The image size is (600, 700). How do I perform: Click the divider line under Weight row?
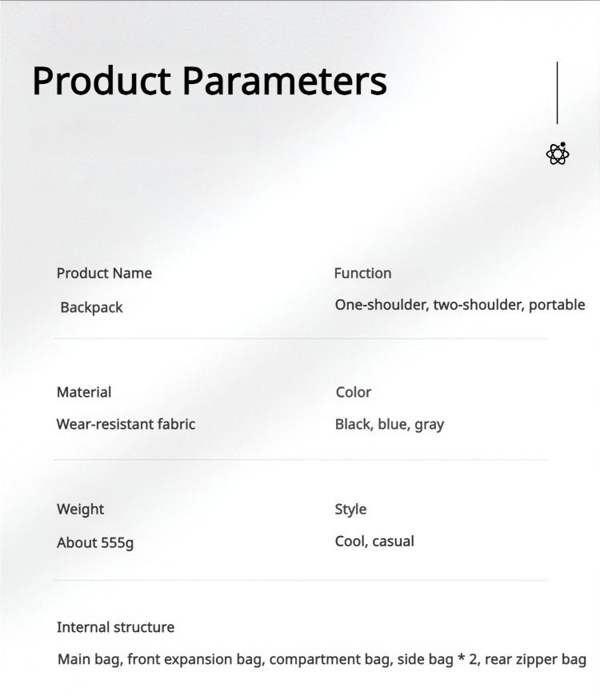300,580
